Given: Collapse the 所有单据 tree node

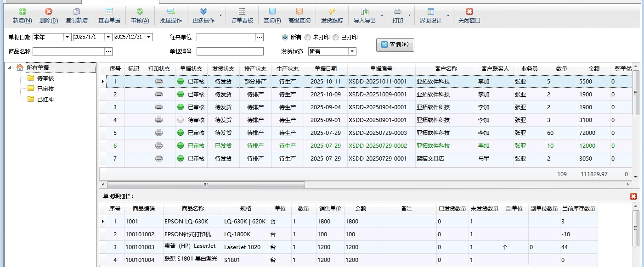Looking at the screenshot, I should coord(10,67).
